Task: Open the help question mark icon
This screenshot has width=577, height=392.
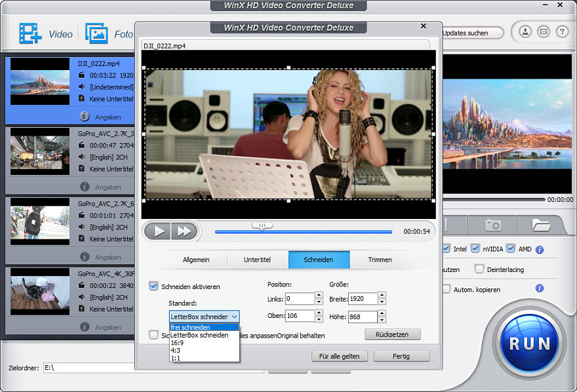Action: [x=562, y=32]
